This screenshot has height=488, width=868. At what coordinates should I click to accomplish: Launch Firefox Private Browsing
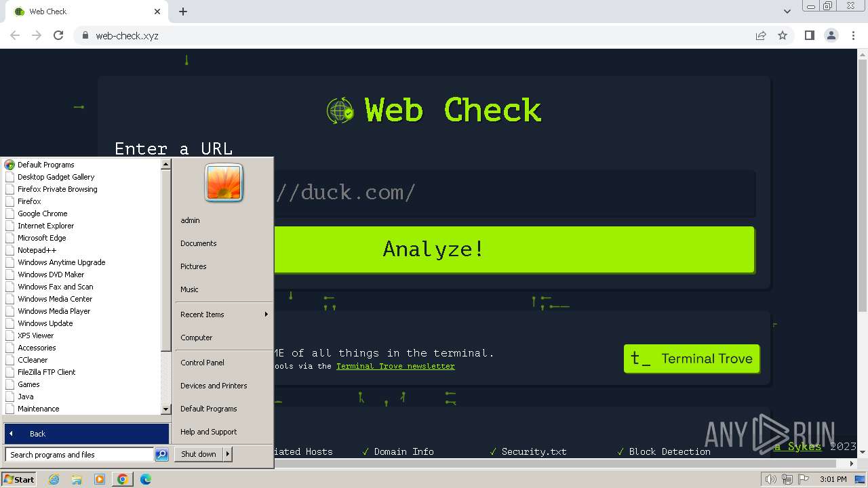coord(57,189)
